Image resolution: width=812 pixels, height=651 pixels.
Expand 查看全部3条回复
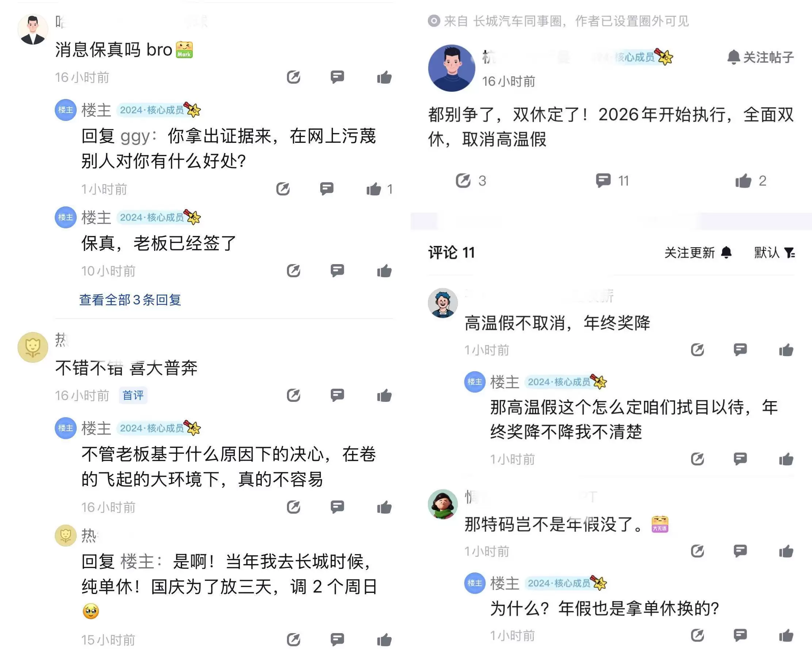(130, 300)
